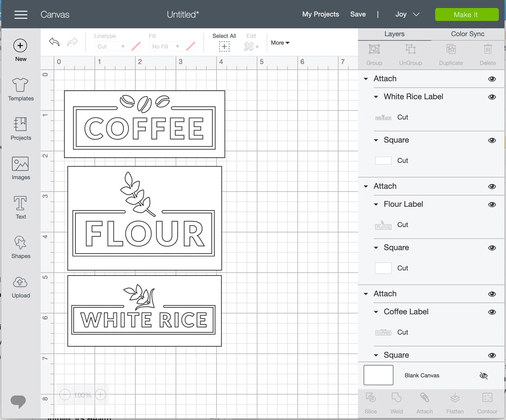Click the green Make It button
506x420 pixels.
tap(466, 14)
